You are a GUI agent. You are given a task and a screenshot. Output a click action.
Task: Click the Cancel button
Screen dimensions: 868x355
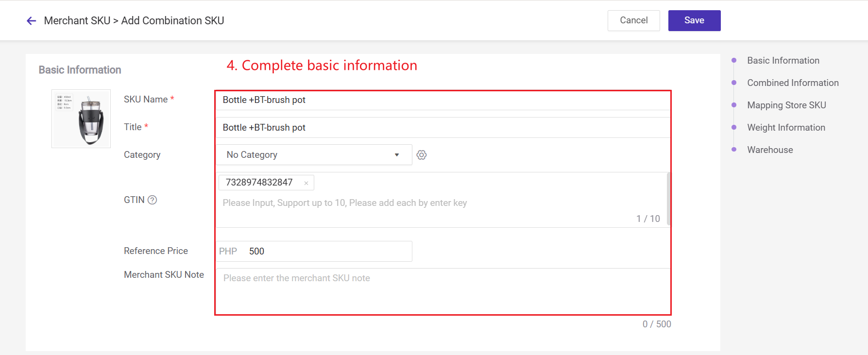[633, 20]
